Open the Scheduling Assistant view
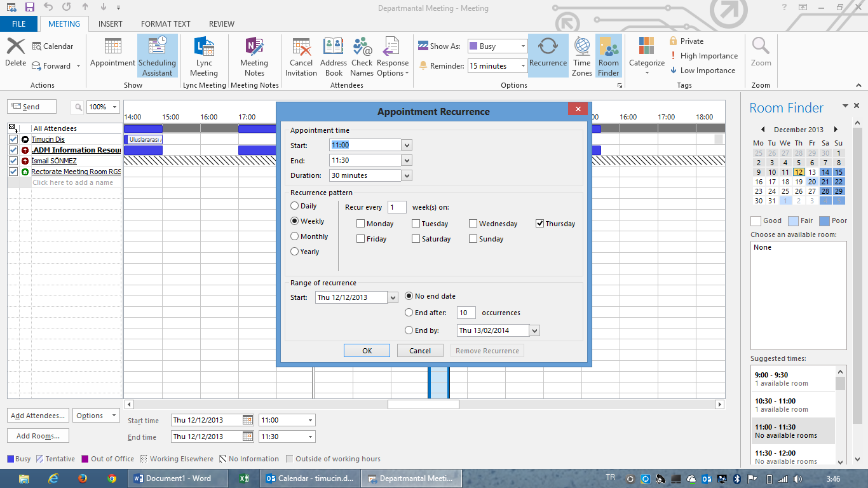 click(x=157, y=56)
